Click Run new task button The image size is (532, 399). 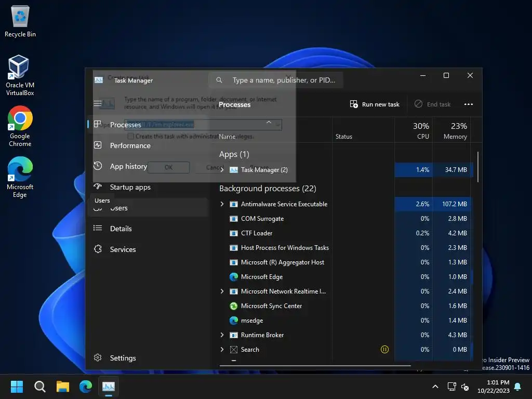coord(375,104)
